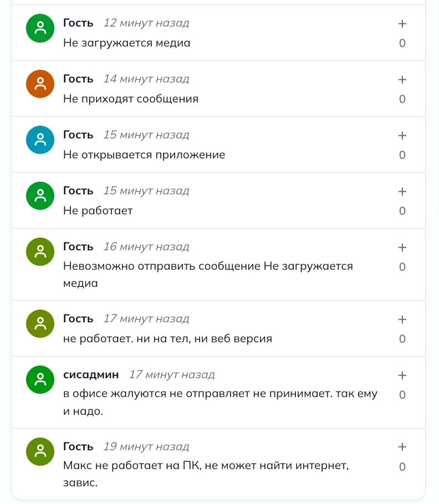Upvote the 16 минут назад comment
The height and width of the screenshot is (504, 439).
pyautogui.click(x=402, y=248)
